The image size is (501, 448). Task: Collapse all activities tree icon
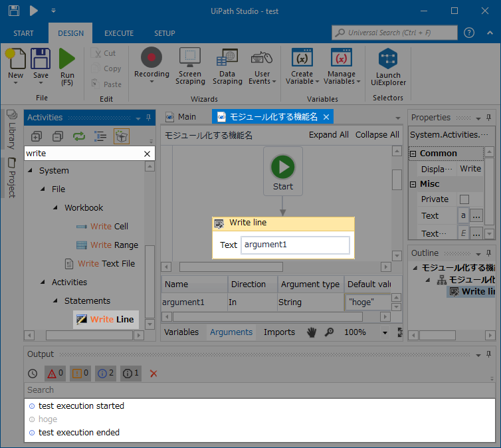[58, 137]
